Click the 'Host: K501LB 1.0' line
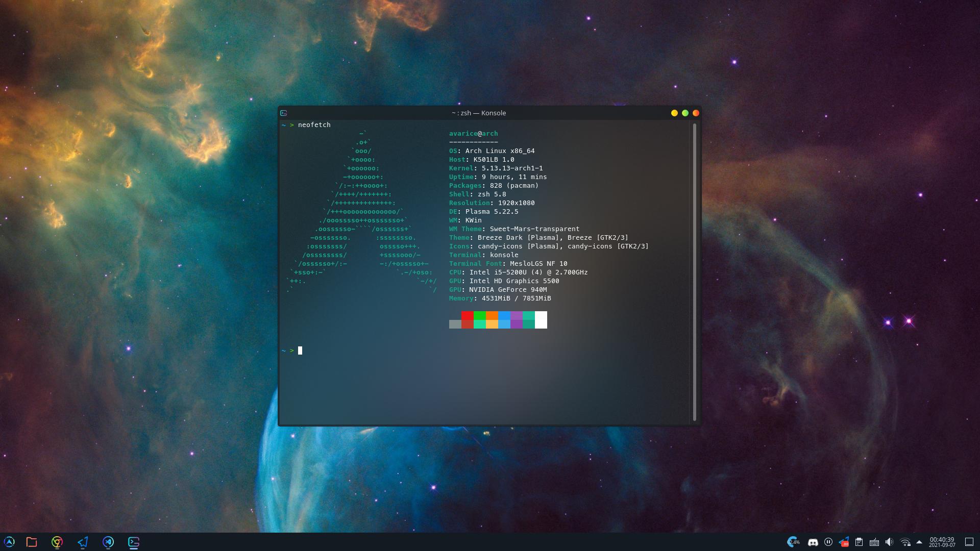This screenshot has height=551, width=980. 482,160
